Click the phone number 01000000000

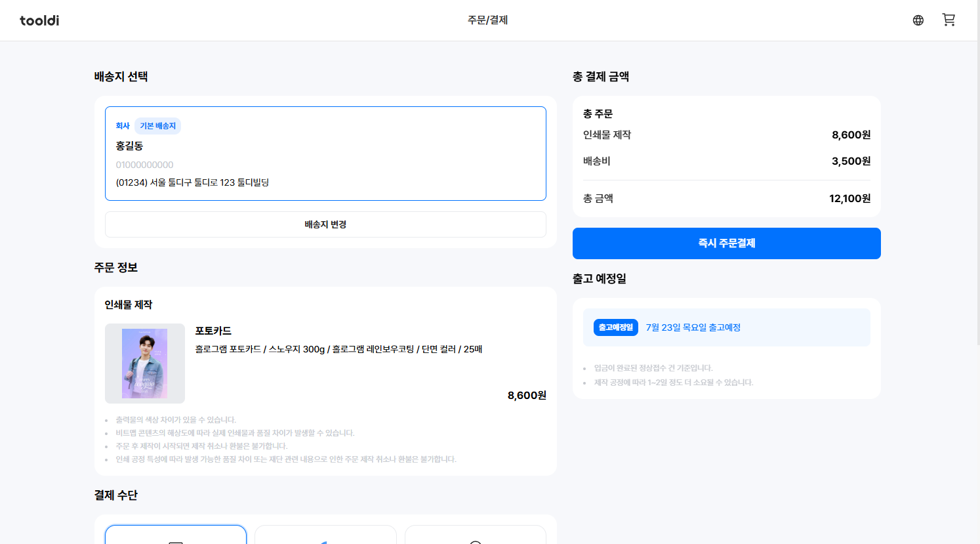[145, 165]
